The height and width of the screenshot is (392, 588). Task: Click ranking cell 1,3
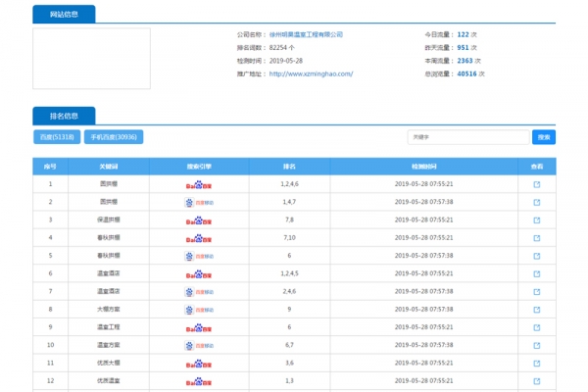289,381
